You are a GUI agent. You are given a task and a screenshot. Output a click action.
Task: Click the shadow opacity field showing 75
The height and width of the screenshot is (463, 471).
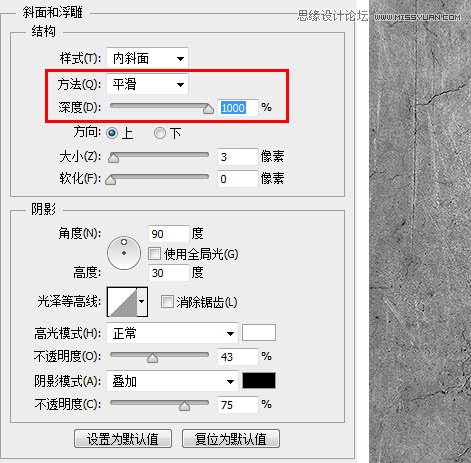point(238,405)
